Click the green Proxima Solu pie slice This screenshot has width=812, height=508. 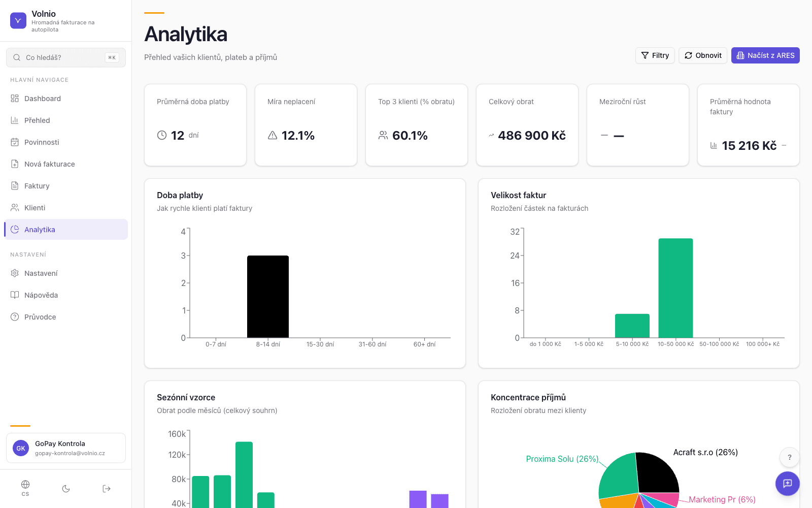(618, 477)
